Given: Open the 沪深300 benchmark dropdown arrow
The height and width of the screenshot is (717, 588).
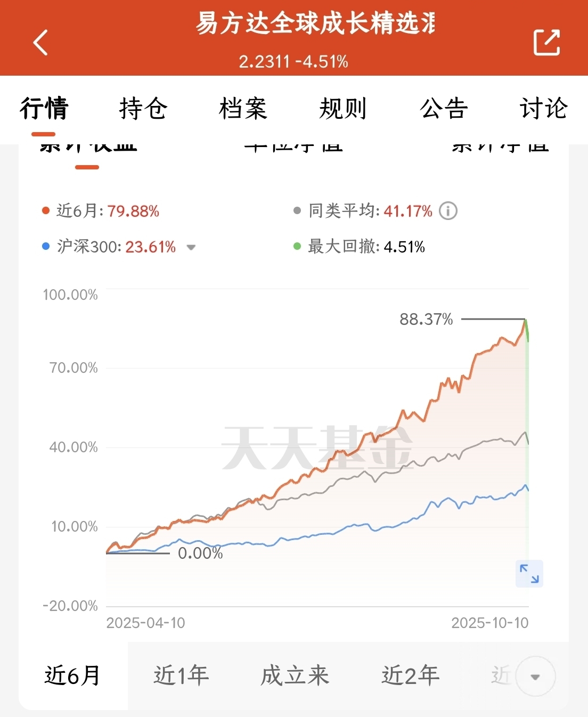Looking at the screenshot, I should click(191, 247).
